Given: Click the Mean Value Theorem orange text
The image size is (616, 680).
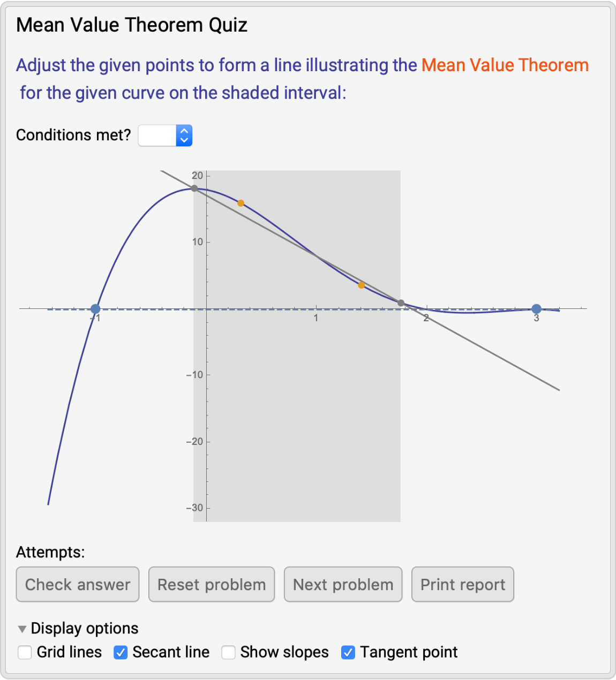Looking at the screenshot, I should click(505, 65).
